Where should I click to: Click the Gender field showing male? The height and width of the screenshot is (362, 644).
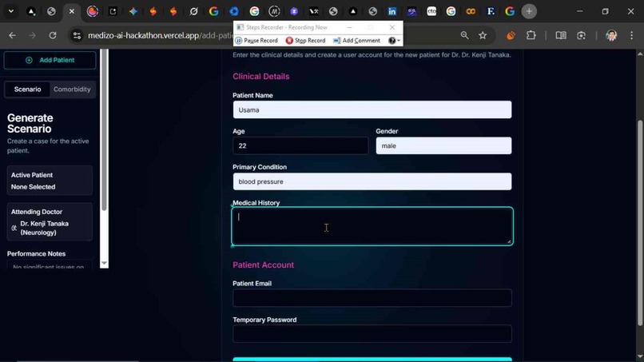pos(443,146)
